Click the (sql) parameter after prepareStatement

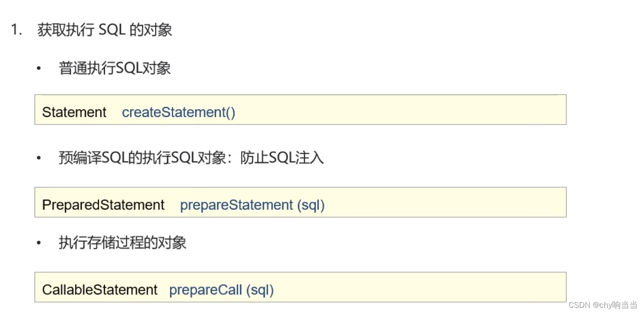coord(311,205)
